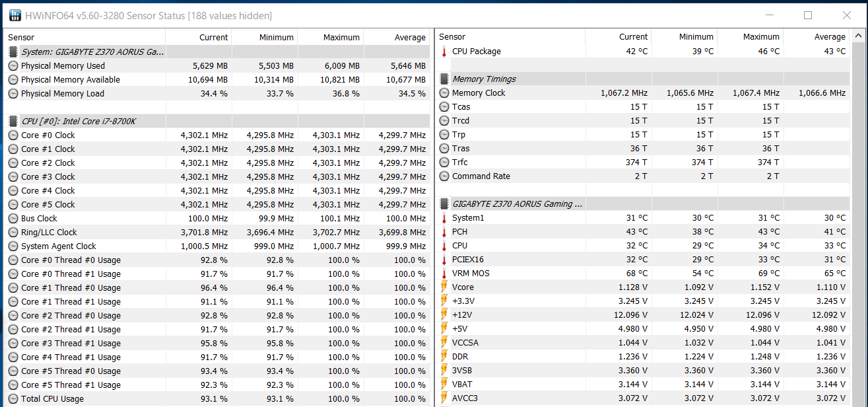
Task: Click the thermometer icon beside PCH
Action: (x=444, y=232)
